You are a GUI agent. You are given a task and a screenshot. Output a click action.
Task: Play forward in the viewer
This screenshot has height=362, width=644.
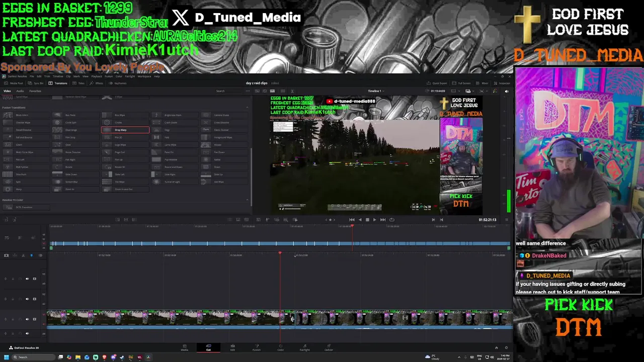point(374,220)
